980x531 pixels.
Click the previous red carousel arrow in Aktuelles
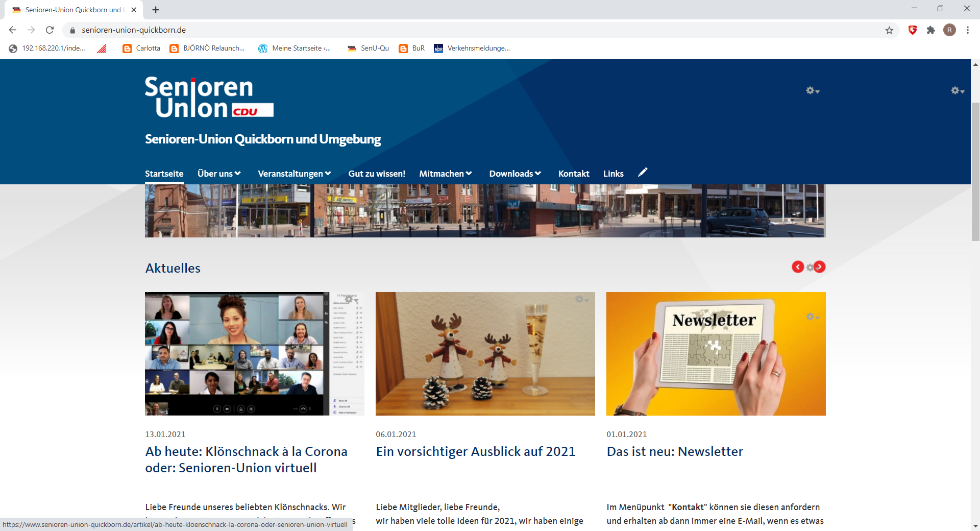point(797,267)
